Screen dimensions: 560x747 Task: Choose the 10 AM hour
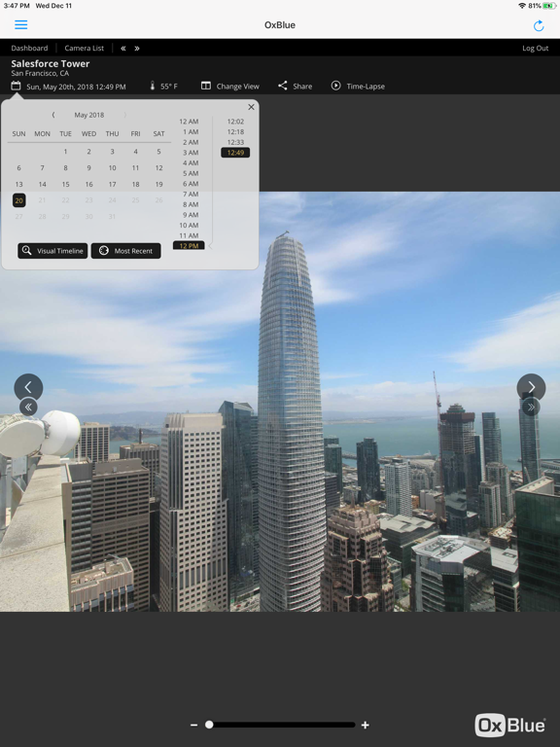[x=189, y=226]
